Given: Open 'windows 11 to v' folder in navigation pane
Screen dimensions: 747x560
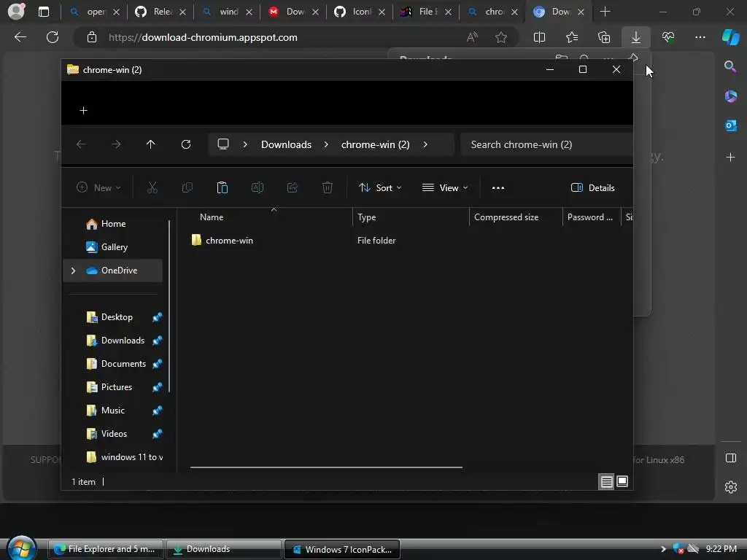Looking at the screenshot, I should [x=125, y=457].
